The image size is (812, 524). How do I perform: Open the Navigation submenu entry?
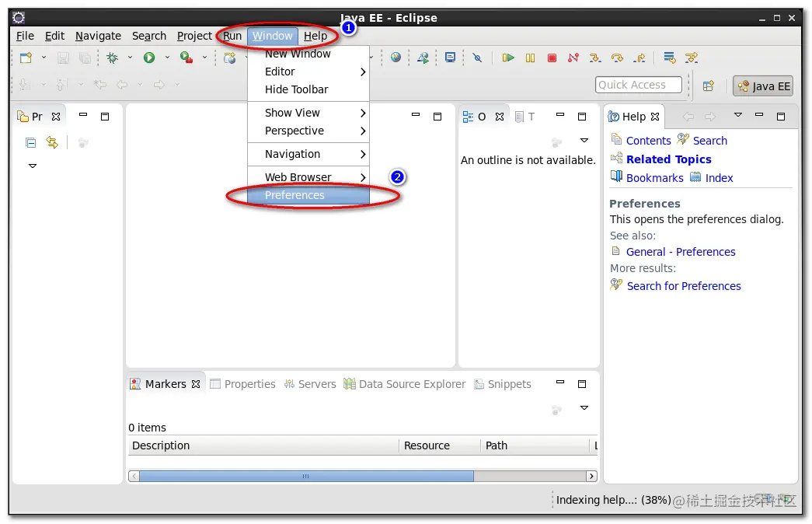pos(308,154)
